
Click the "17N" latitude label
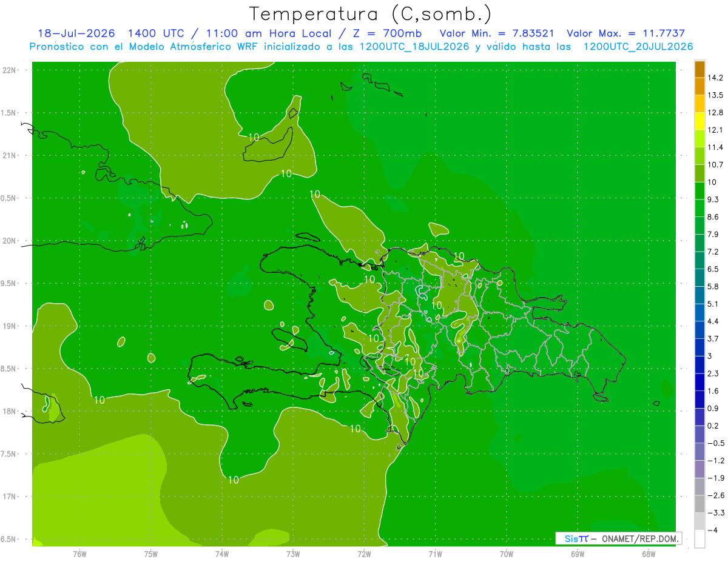[x=9, y=497]
